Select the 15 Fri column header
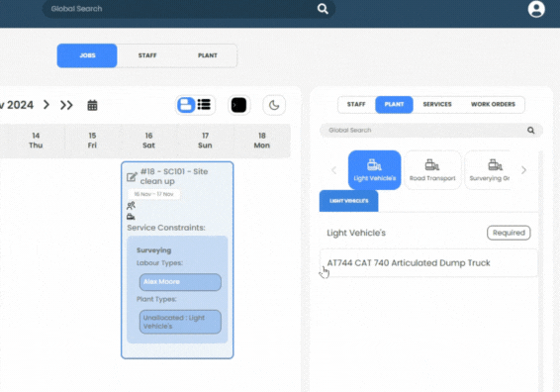This screenshot has width=560, height=392. pyautogui.click(x=92, y=141)
